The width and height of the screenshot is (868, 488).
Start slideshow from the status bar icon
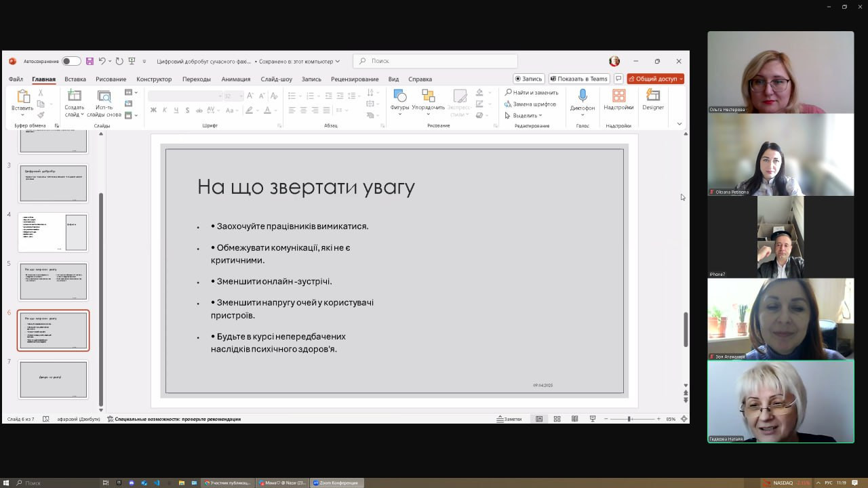click(x=593, y=419)
